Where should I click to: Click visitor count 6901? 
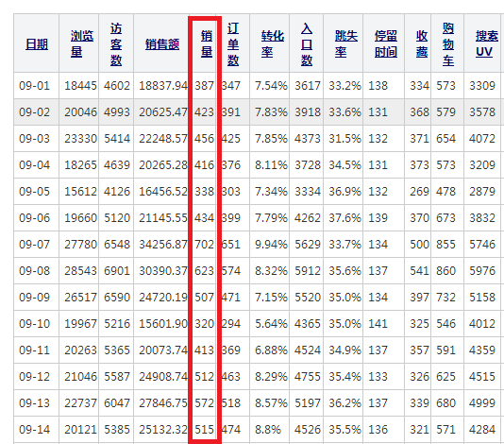(x=117, y=270)
